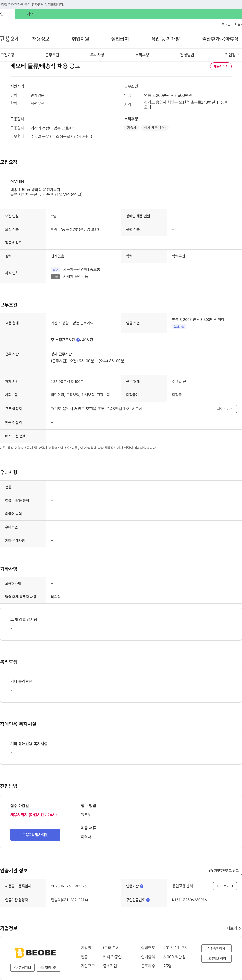Open the 취업지원 main menu
This screenshot has width=242, height=980.
pyautogui.click(x=80, y=39)
